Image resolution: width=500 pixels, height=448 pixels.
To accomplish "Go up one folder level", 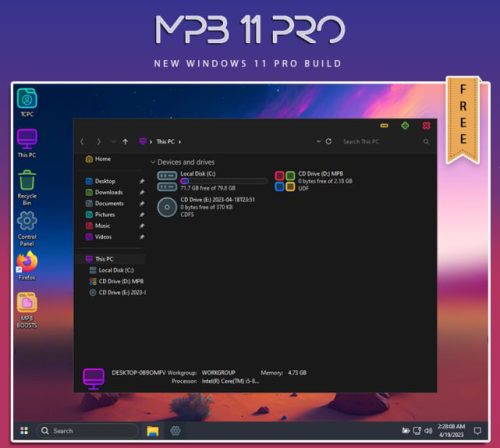I will (x=125, y=142).
